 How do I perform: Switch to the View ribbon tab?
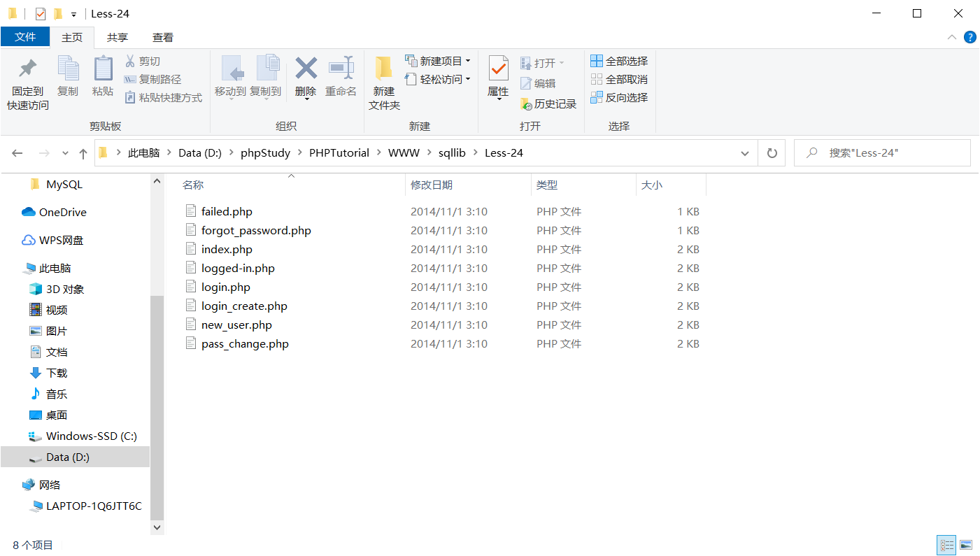[x=163, y=38]
